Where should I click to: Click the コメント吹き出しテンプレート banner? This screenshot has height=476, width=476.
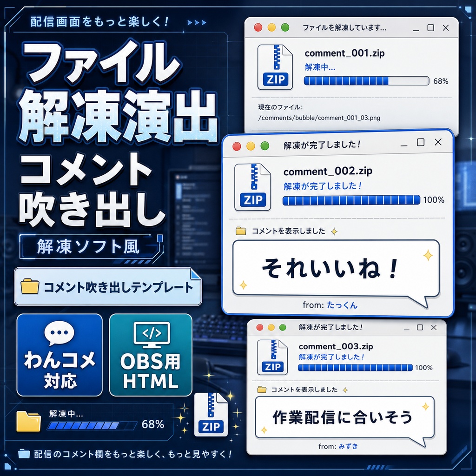pyautogui.click(x=108, y=286)
